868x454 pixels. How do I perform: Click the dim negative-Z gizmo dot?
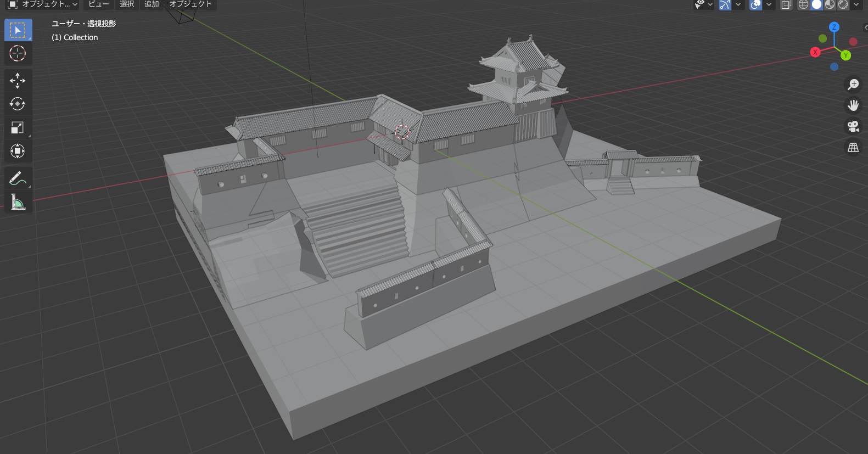click(x=834, y=66)
